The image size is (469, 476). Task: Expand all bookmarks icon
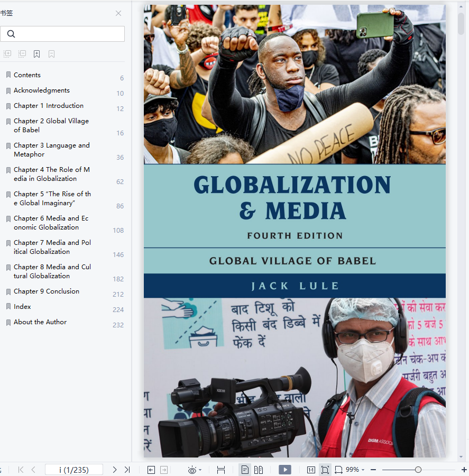(x=7, y=54)
